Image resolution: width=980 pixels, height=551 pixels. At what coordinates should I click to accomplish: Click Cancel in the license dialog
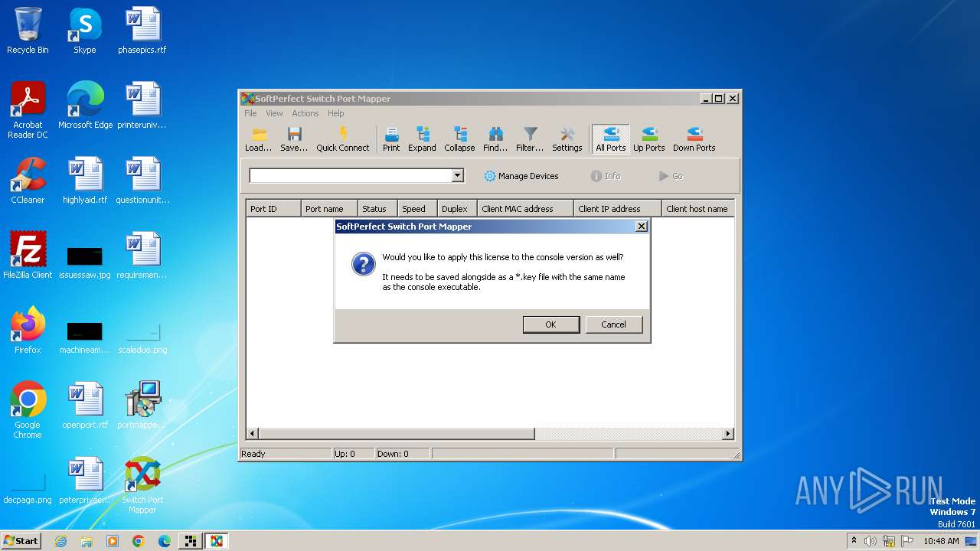click(613, 324)
